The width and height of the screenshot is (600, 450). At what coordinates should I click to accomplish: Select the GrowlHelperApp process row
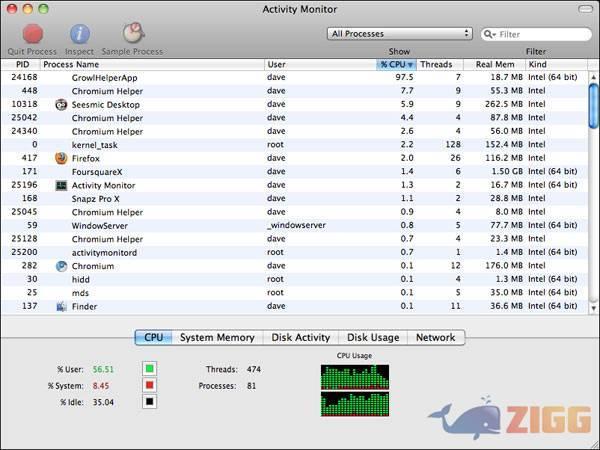pyautogui.click(x=294, y=77)
